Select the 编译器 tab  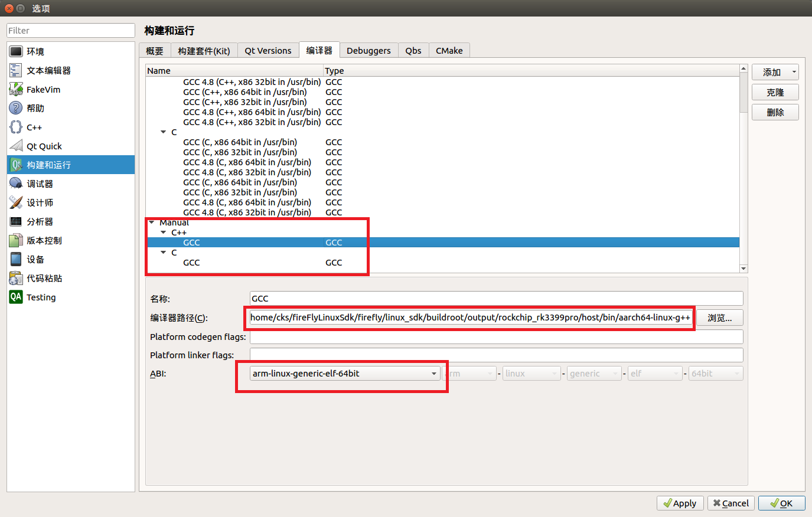319,50
